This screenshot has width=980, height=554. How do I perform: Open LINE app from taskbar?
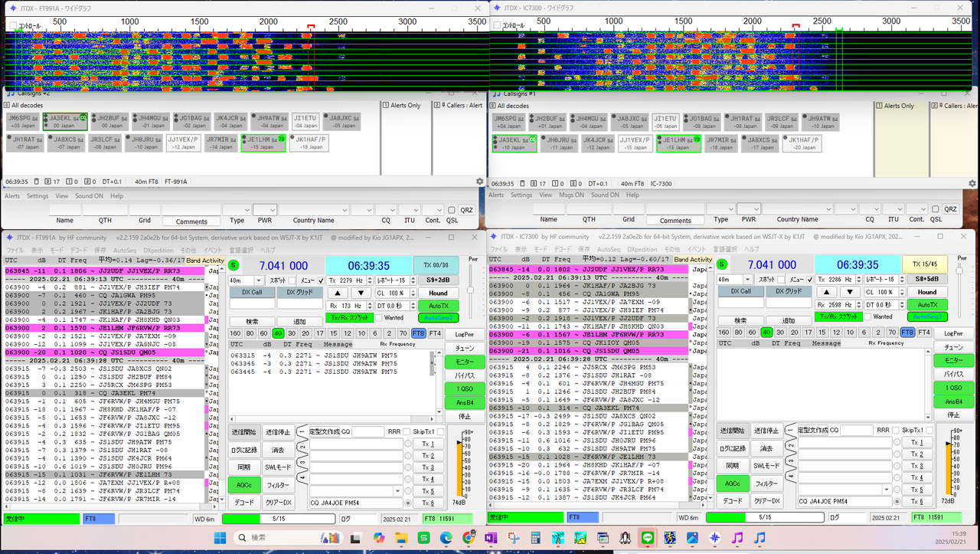click(647, 538)
